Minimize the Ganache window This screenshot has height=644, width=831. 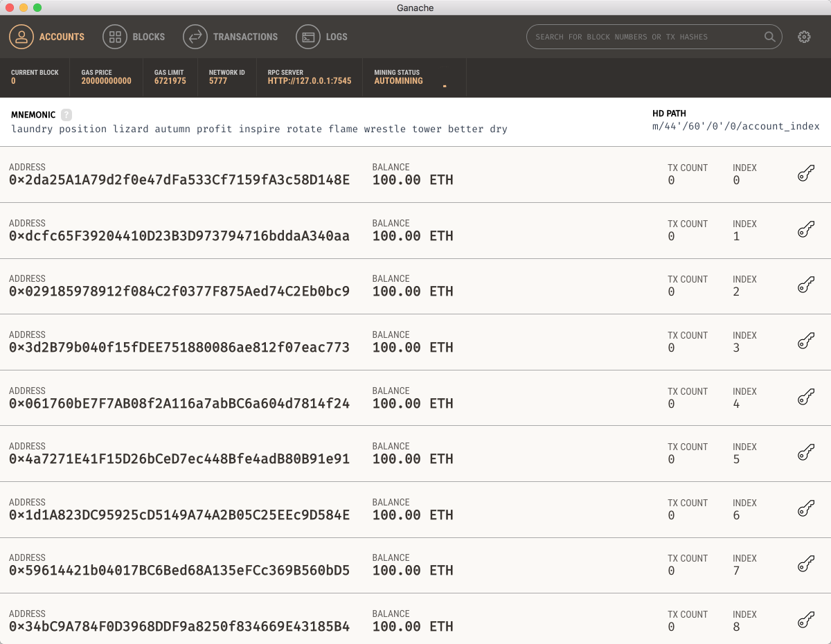24,8
